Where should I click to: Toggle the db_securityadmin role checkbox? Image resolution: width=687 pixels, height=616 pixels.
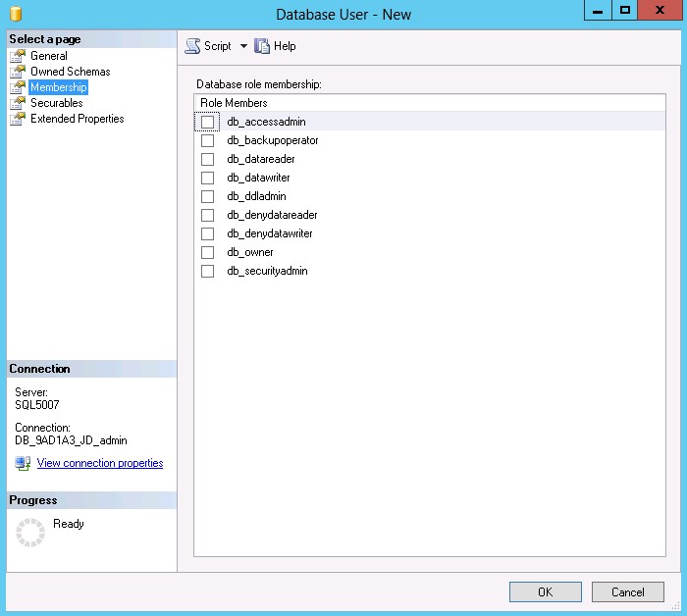click(x=207, y=271)
